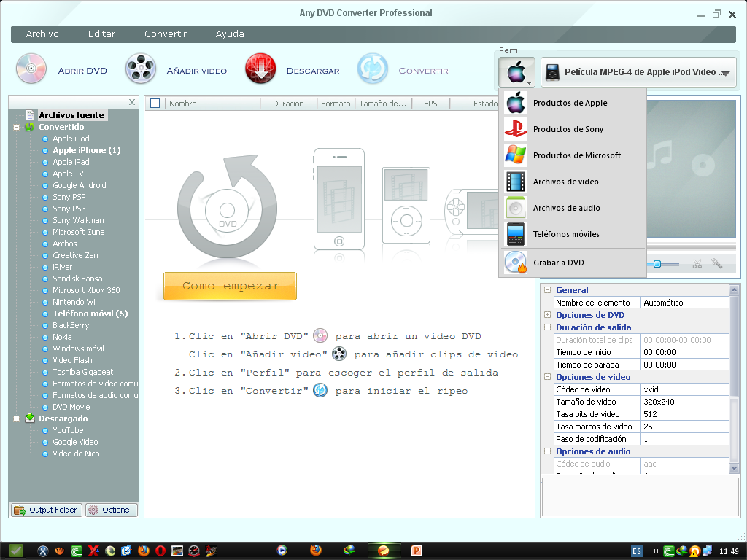747x560 pixels.
Task: Select Teléfono móvil (5) tree item
Action: click(x=90, y=314)
